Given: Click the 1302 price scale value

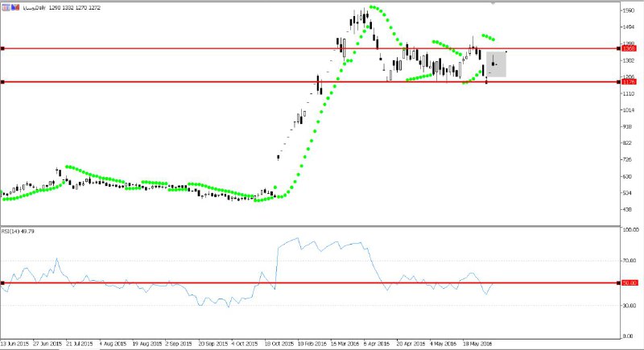Looking at the screenshot, I should pyautogui.click(x=629, y=60).
